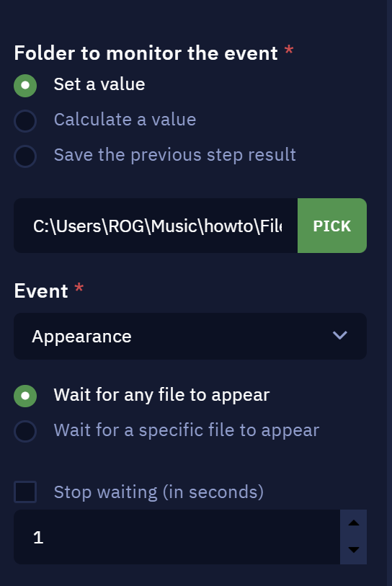392x586 pixels.
Task: Enable the "Stop waiting (in seconds)" checkbox
Action: pos(25,492)
